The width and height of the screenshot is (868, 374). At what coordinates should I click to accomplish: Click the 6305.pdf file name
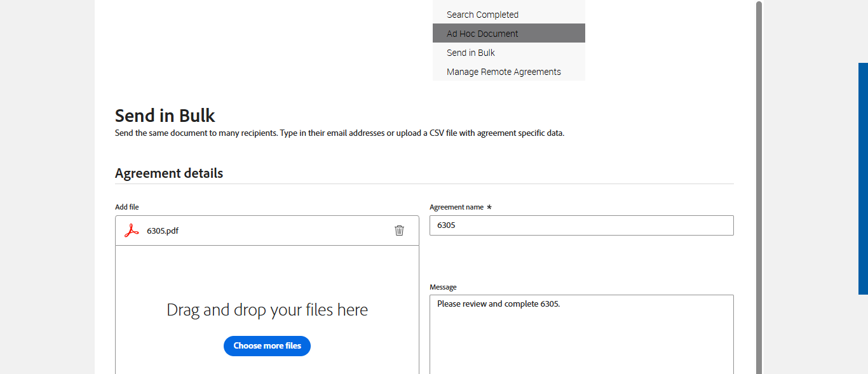(163, 230)
